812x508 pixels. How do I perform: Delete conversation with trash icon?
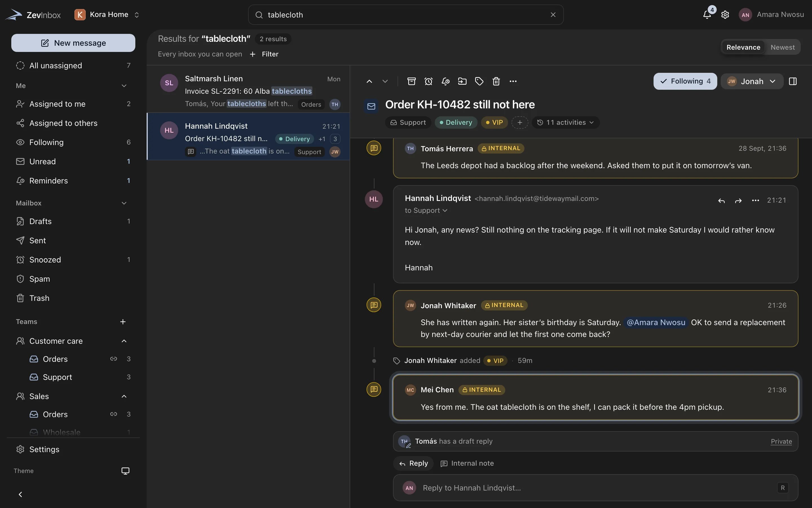(x=496, y=81)
